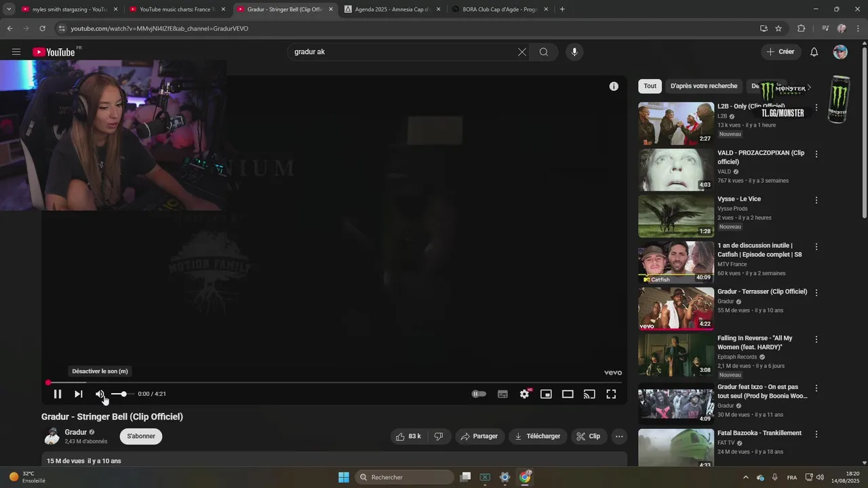868x488 pixels.
Task: Reload the page
Action: click(x=42, y=28)
